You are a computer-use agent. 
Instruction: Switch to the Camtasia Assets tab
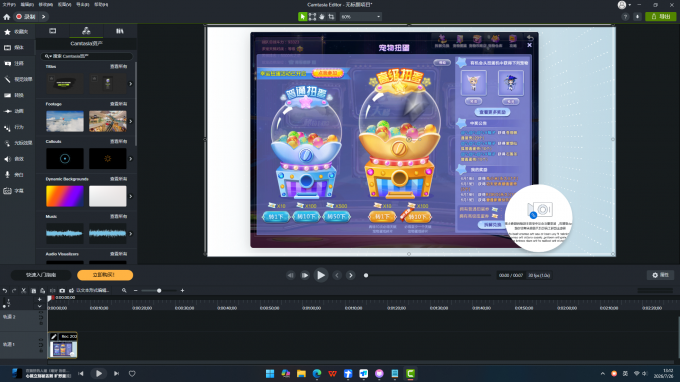click(86, 31)
